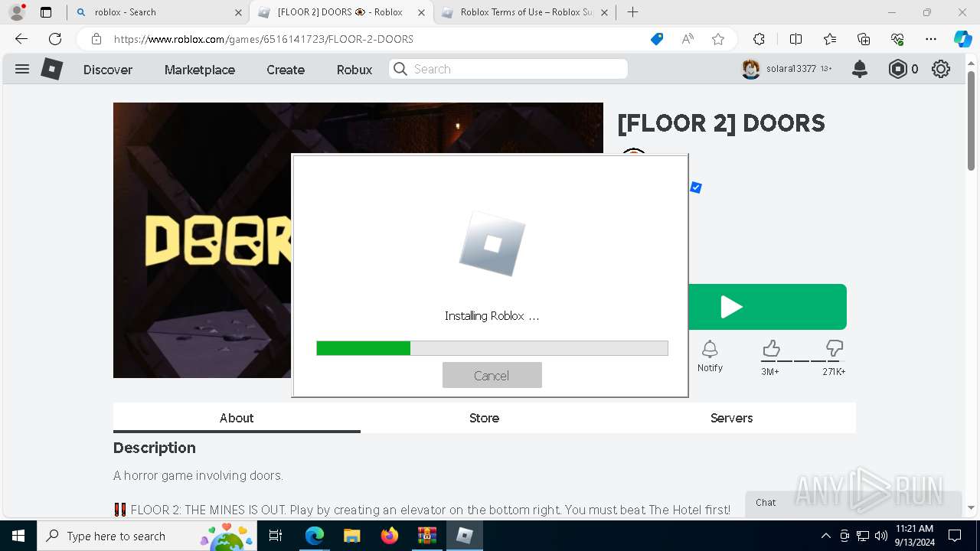Select Roblox installer taskbar icon
This screenshot has width=980, height=551.
[x=464, y=536]
